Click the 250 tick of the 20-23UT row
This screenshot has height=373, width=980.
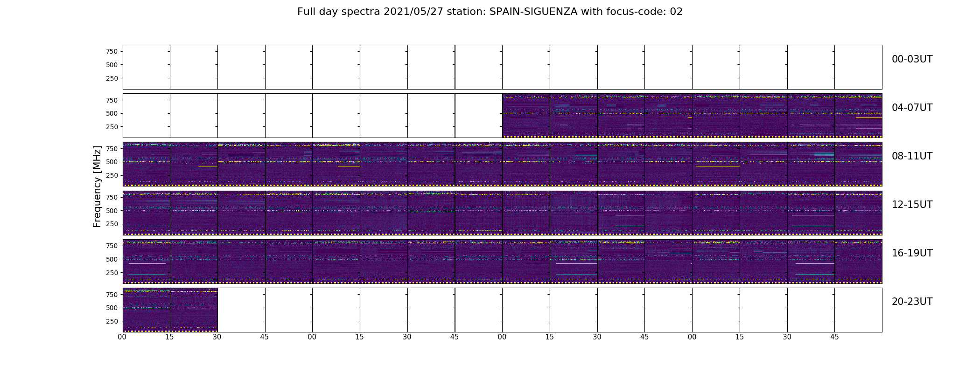click(x=112, y=321)
